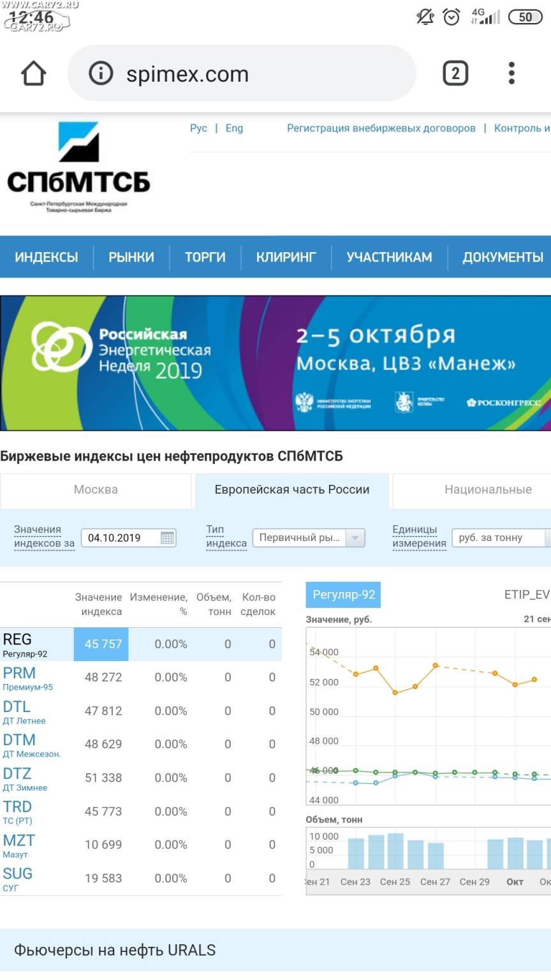Expand the Единицы измерения dropdown
This screenshot has height=980, width=551.
coord(501,538)
